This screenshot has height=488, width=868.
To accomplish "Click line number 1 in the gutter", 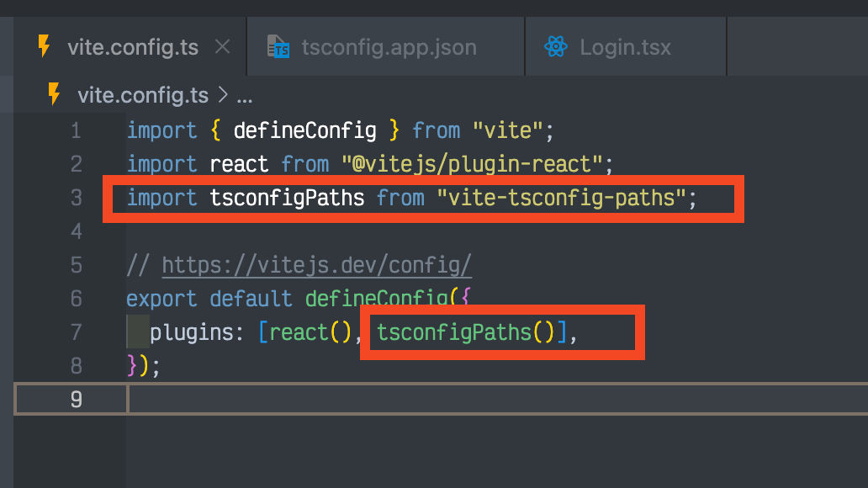I will coord(77,130).
